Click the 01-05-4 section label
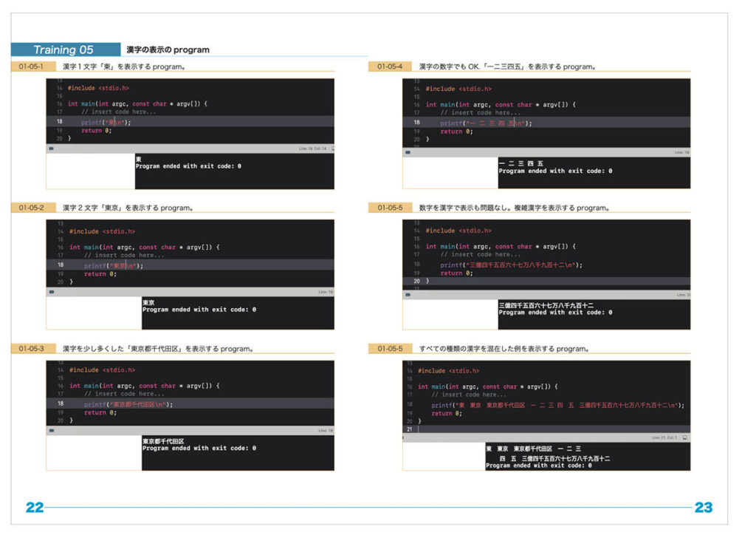756x535 pixels. [389, 67]
